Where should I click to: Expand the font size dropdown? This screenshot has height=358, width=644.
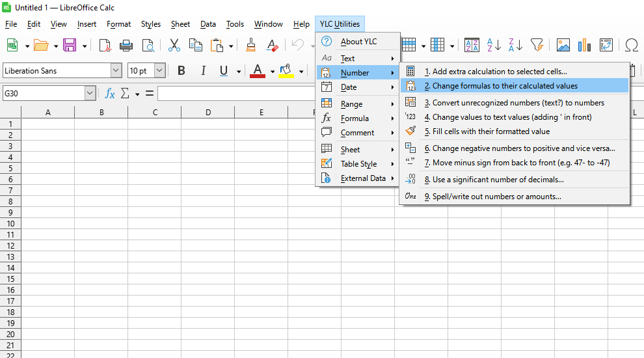(x=159, y=71)
